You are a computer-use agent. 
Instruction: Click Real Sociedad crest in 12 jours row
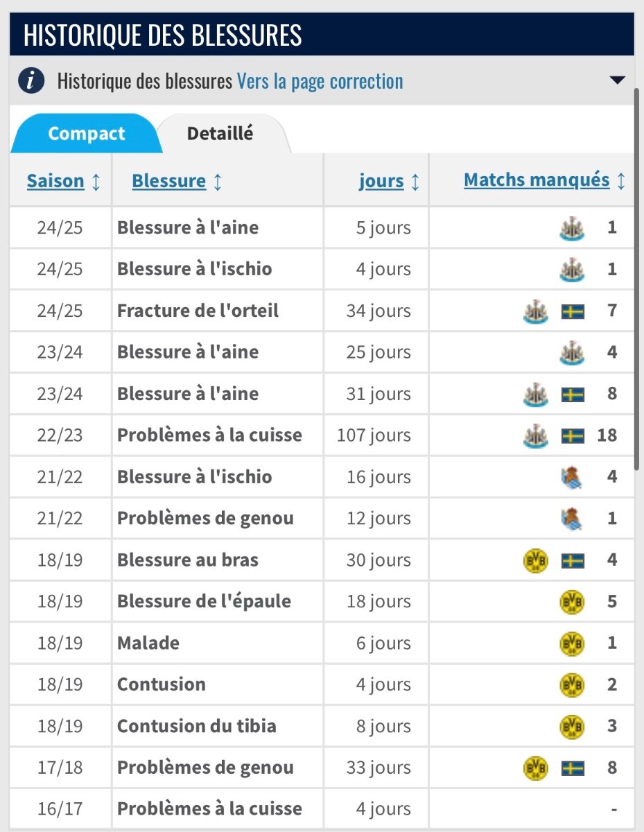[x=572, y=519]
